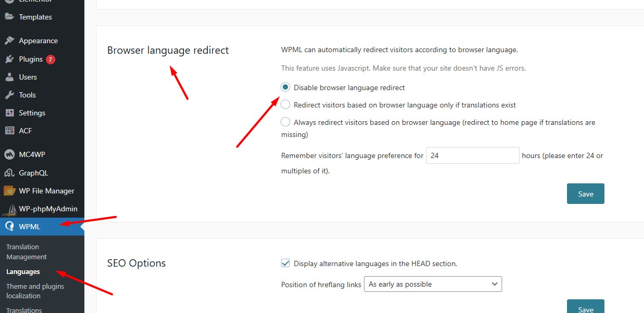Open the Plugins menu label
The image size is (644, 313).
pyautogui.click(x=31, y=59)
